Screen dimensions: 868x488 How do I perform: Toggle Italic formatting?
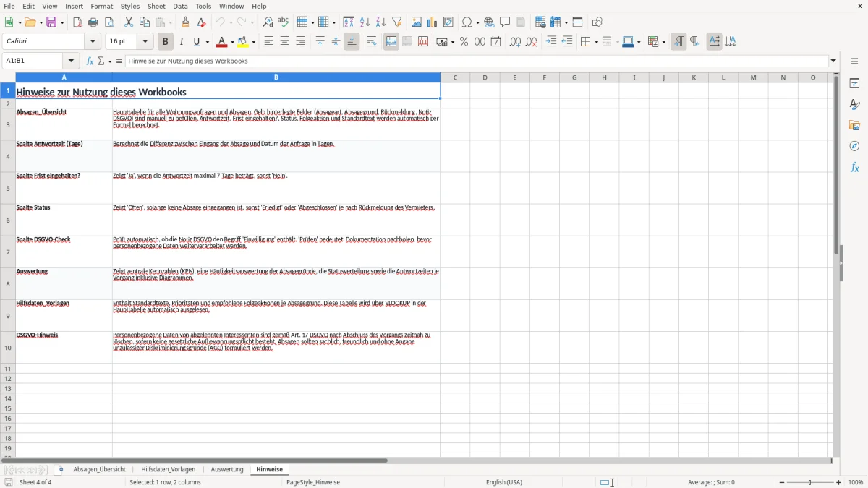tap(182, 42)
